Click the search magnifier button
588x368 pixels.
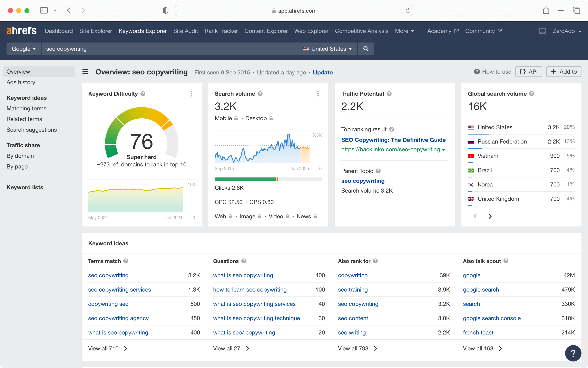(x=366, y=49)
